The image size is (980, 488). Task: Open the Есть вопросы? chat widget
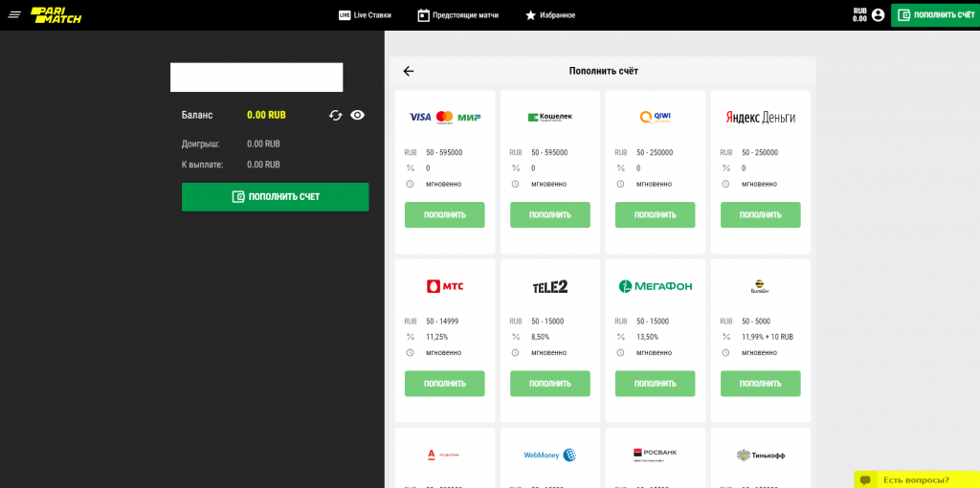[x=916, y=479]
